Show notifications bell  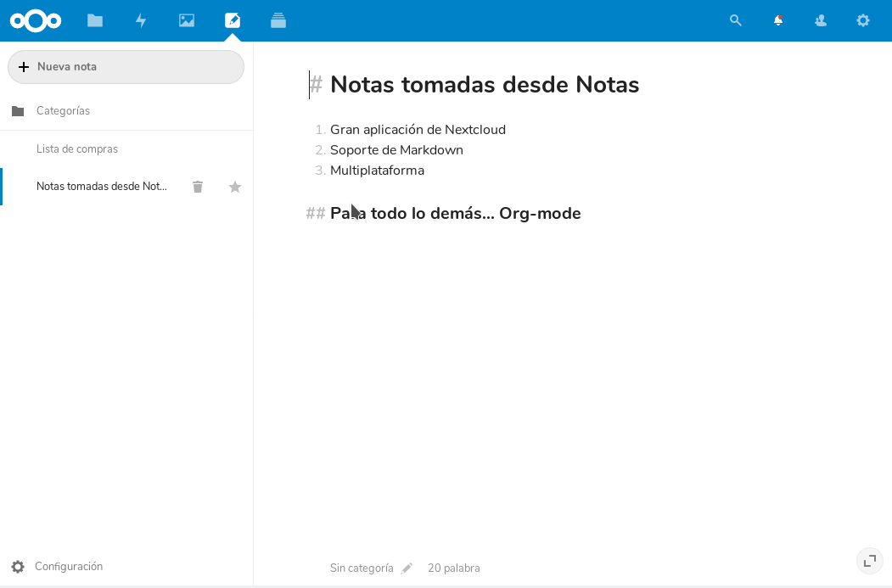click(778, 21)
